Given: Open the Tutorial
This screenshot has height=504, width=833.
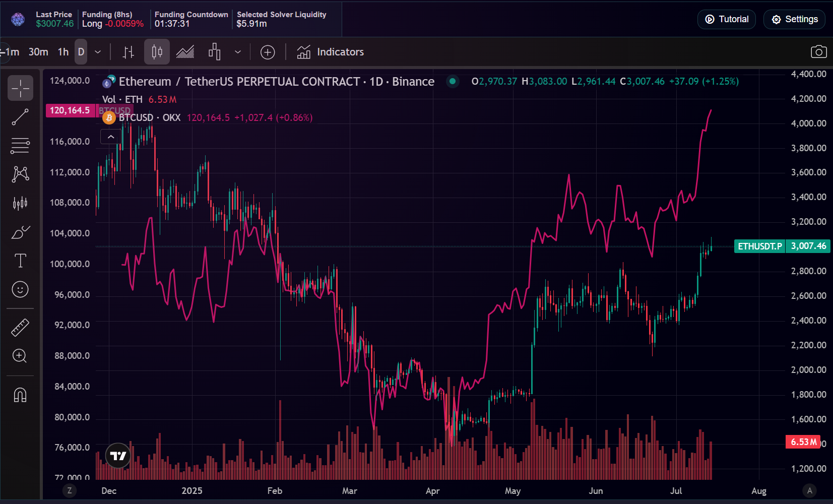Looking at the screenshot, I should pyautogui.click(x=726, y=19).
